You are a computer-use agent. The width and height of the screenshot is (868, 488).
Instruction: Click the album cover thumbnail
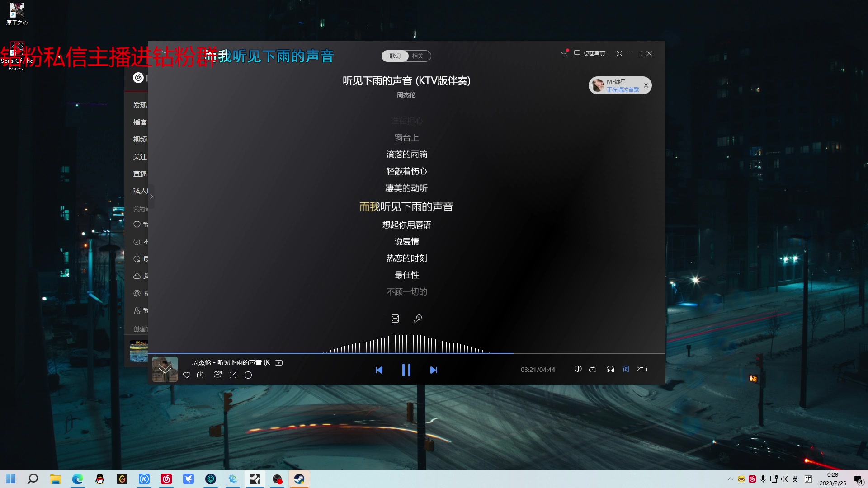tap(165, 369)
